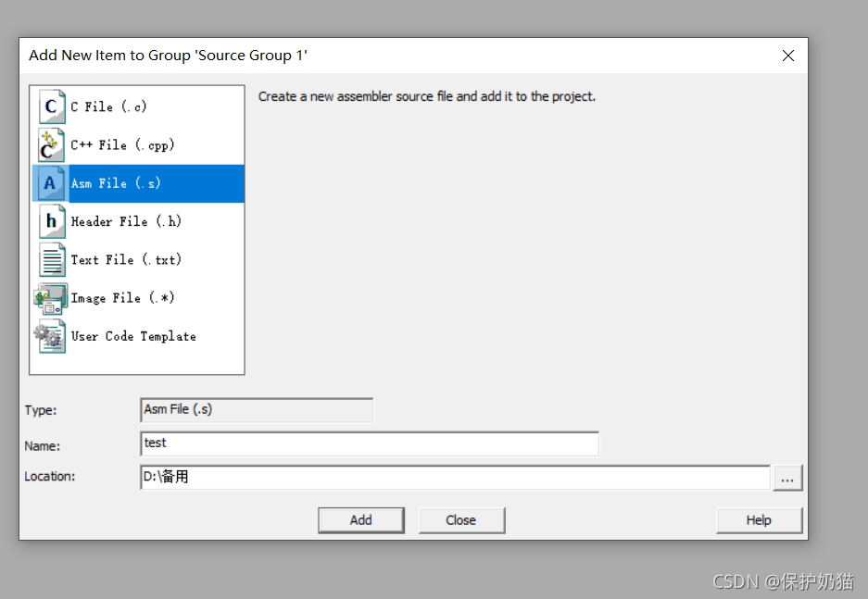868x599 pixels.
Task: Choose 'Asm File (.s)' highlighted entry
Action: pyautogui.click(x=138, y=183)
